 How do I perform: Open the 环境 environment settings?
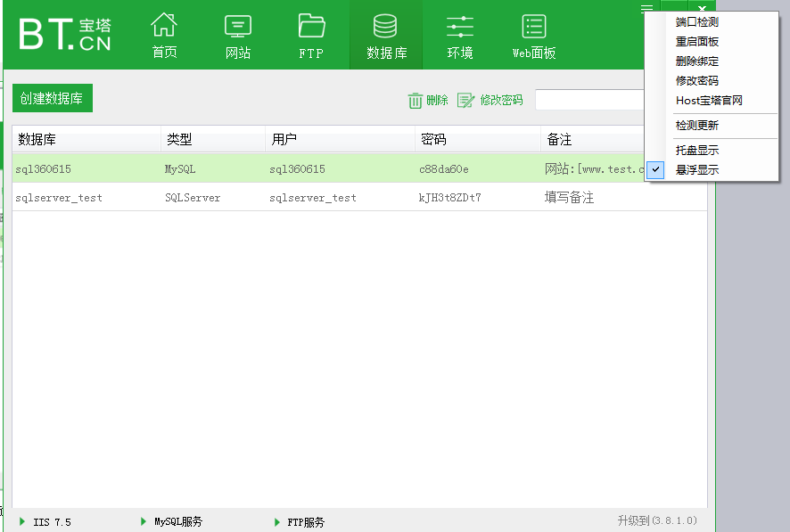click(x=460, y=35)
